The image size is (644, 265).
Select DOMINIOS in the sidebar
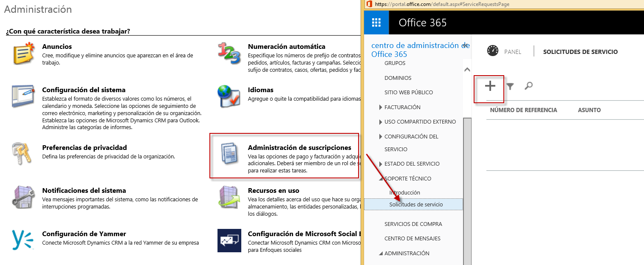[x=398, y=78]
